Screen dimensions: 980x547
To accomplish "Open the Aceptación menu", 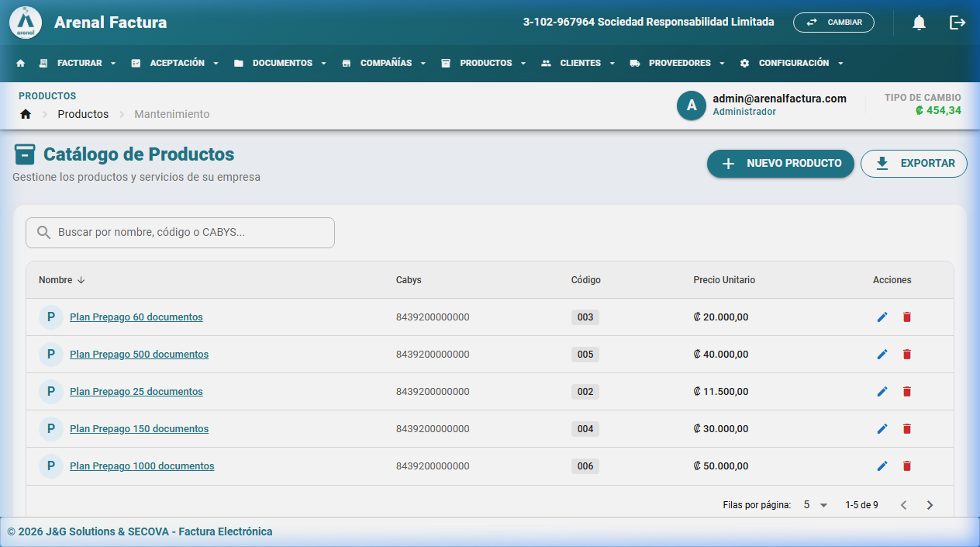I will pos(175,64).
